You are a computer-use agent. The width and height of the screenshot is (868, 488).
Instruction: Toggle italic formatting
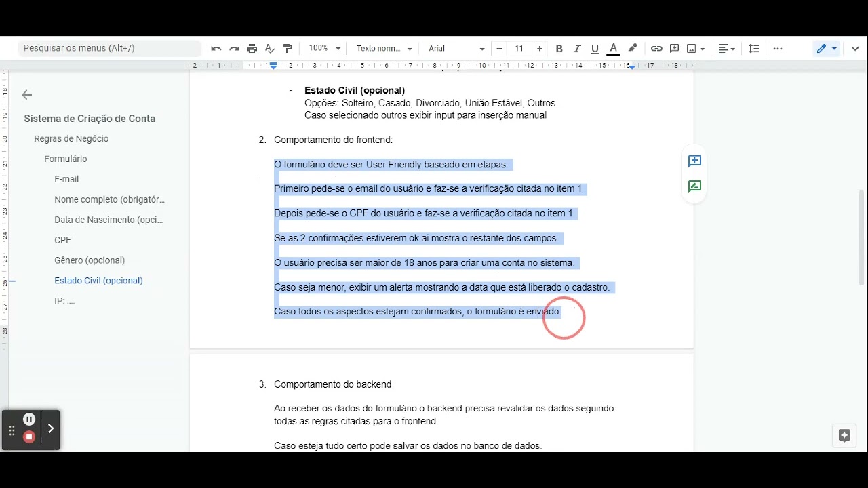[577, 48]
